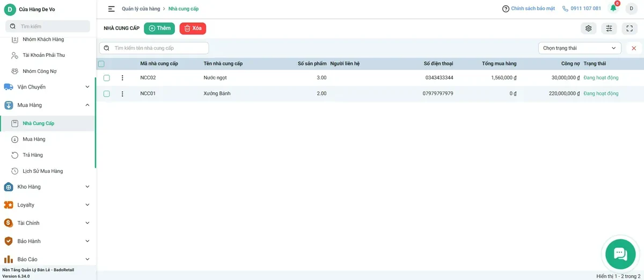644x280 pixels.
Task: Click the phone icon beside 0911 107 081
Action: [x=565, y=9]
